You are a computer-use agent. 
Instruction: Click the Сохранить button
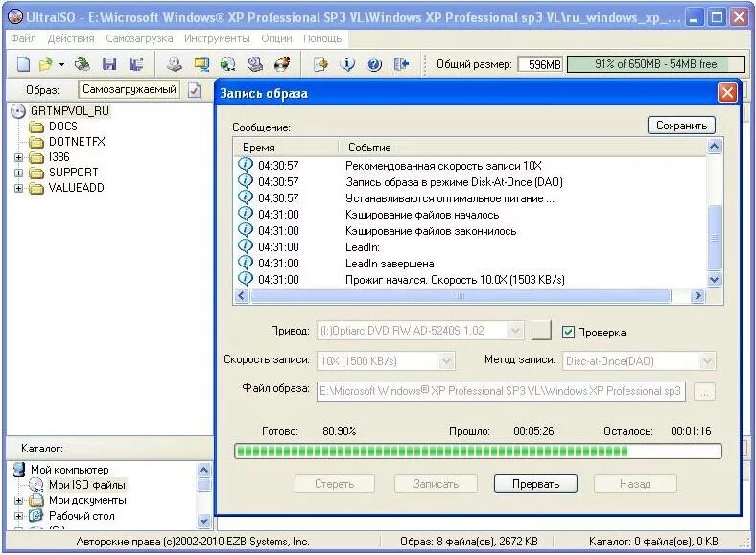[x=681, y=126]
